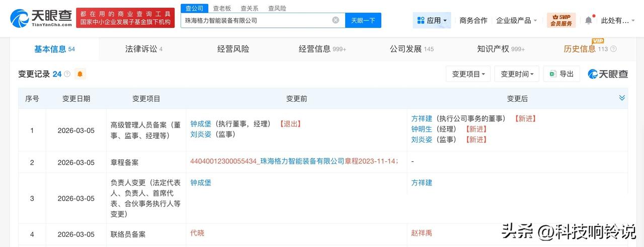Clear the search box text
The width and height of the screenshot is (644, 247).
[x=336, y=20]
